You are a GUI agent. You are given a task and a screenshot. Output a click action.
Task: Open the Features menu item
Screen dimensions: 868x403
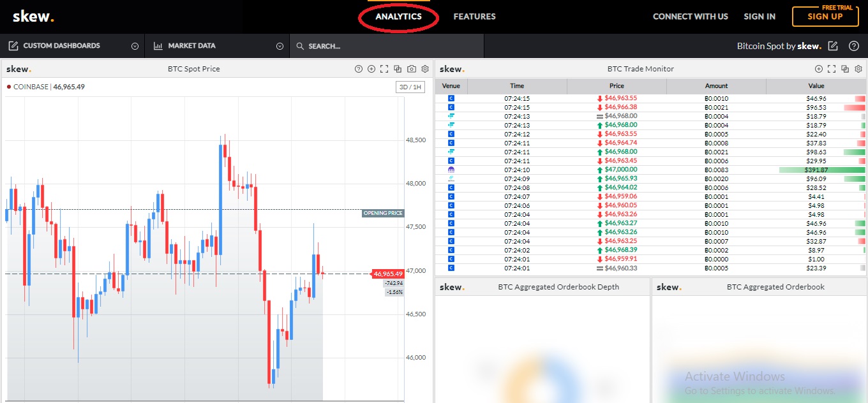(x=474, y=17)
